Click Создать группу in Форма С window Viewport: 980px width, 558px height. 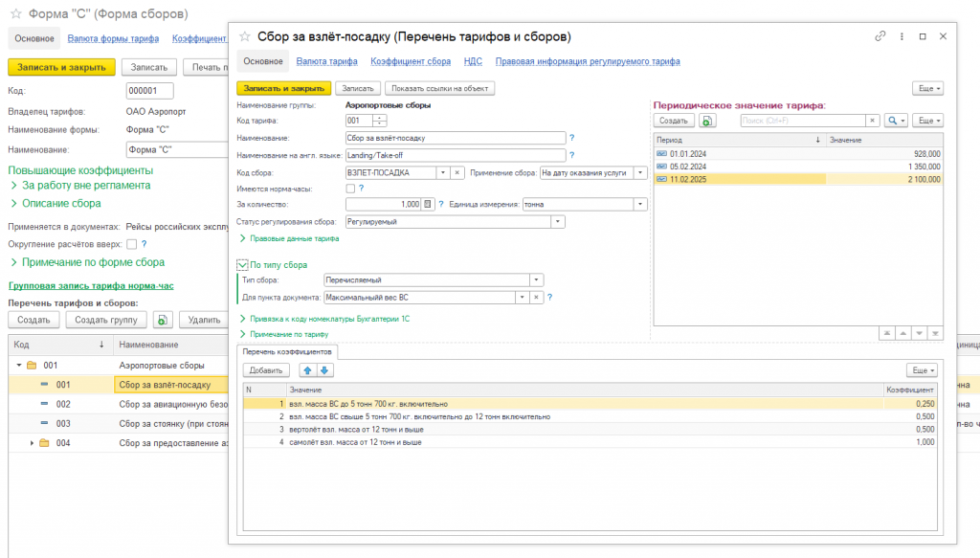(x=106, y=320)
